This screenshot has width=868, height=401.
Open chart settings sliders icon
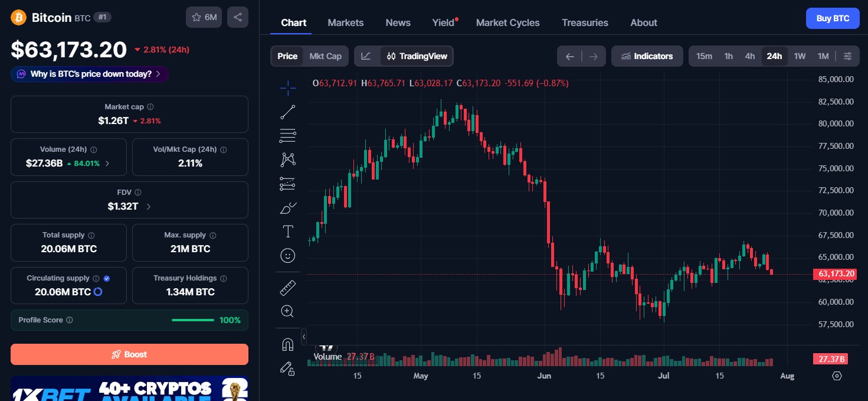(x=847, y=56)
